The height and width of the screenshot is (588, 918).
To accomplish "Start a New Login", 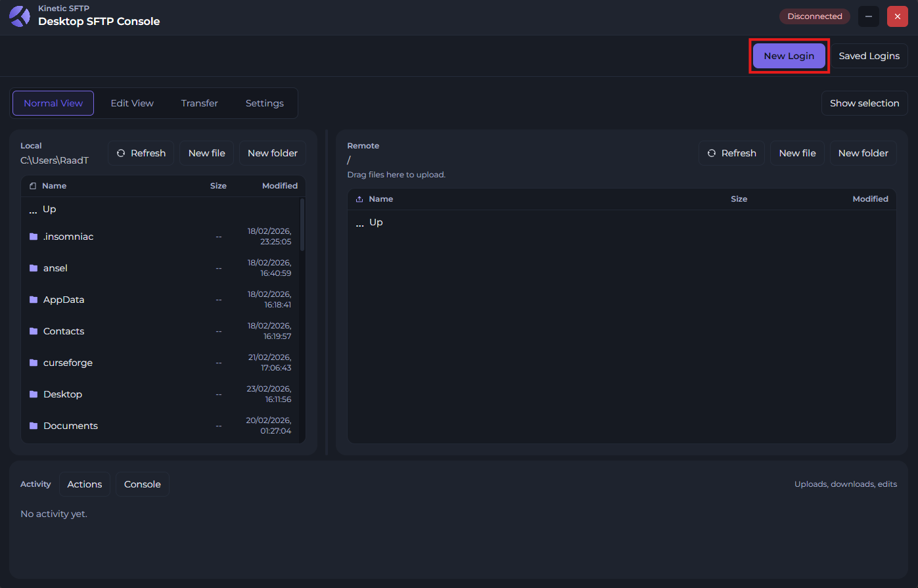I will [789, 56].
